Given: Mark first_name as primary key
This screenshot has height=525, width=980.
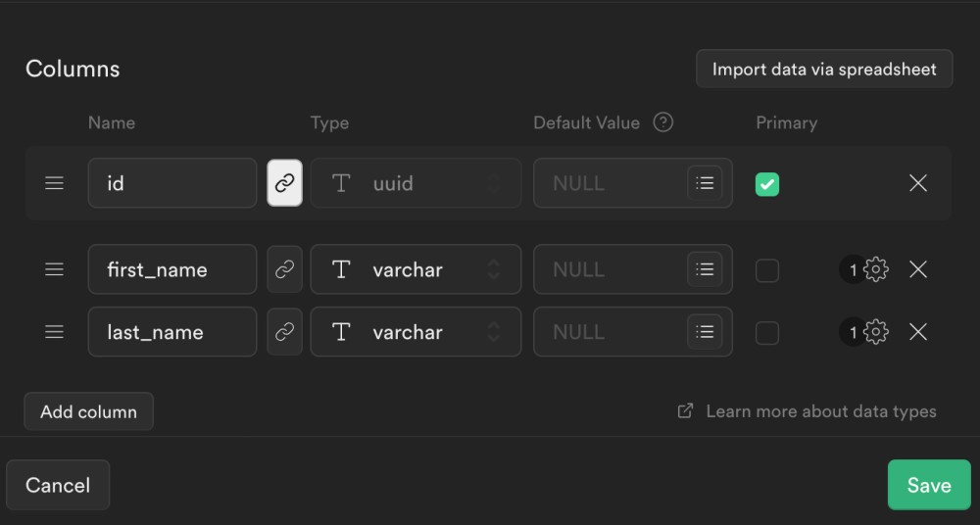Looking at the screenshot, I should 767,269.
